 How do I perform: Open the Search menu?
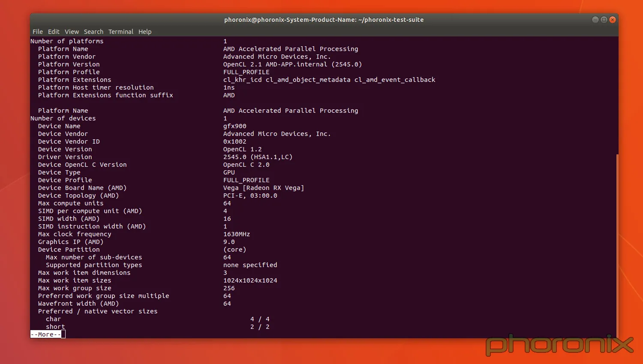(x=93, y=32)
